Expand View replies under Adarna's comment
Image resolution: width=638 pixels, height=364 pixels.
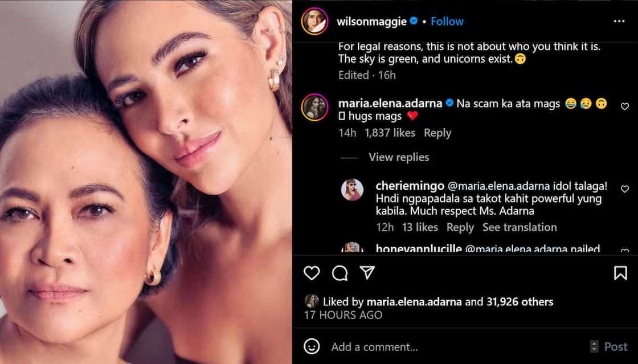[399, 157]
